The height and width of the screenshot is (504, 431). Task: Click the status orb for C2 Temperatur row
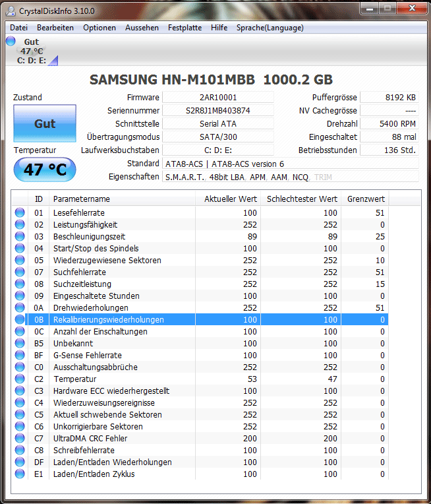[x=20, y=379]
